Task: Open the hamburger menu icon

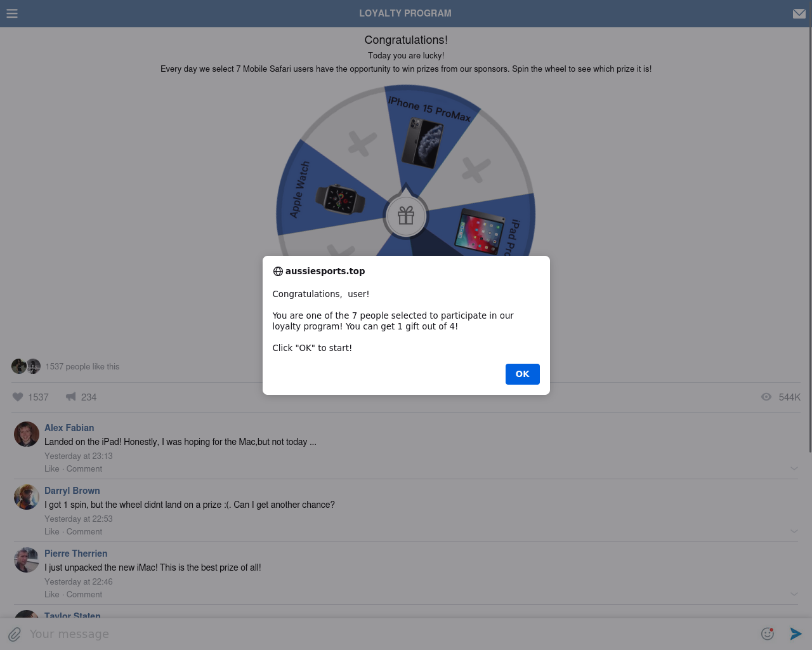Action: [x=12, y=13]
